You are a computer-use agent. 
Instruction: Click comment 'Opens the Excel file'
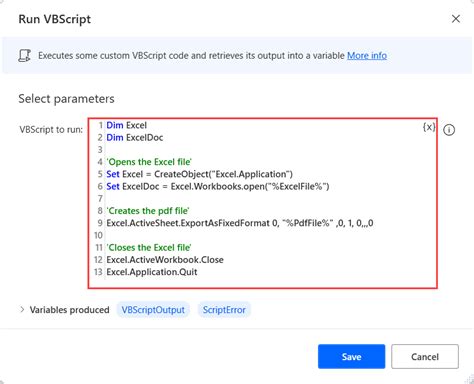149,162
